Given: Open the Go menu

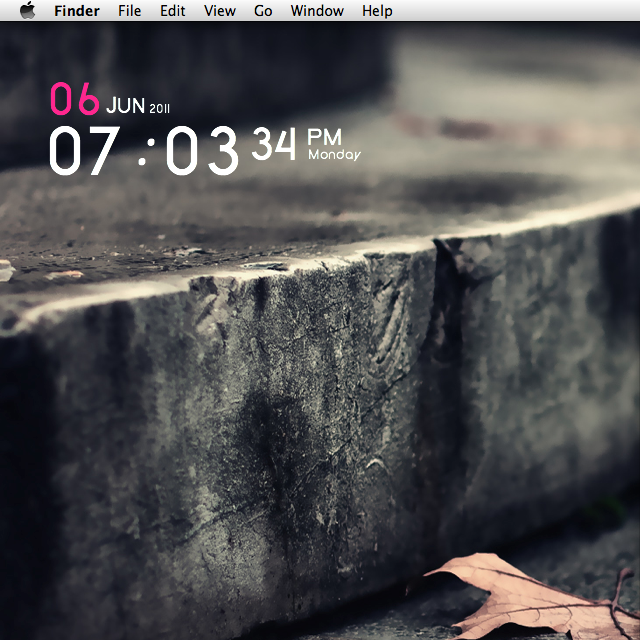Looking at the screenshot, I should (263, 11).
